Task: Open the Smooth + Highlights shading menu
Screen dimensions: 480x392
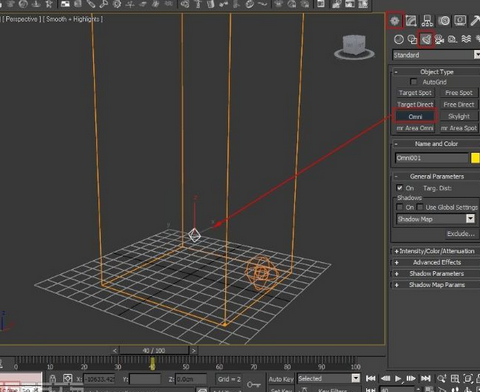Action: tap(73, 19)
